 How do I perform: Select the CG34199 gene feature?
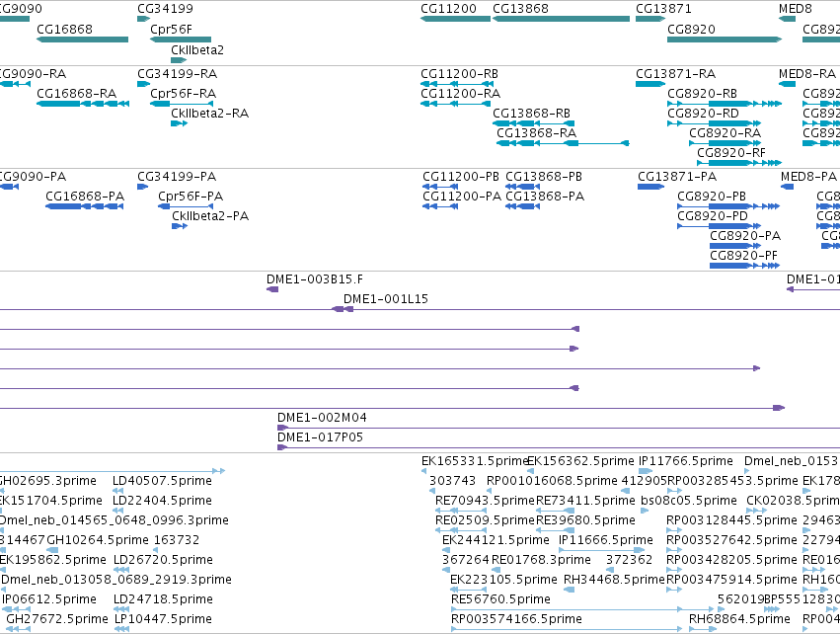click(143, 19)
